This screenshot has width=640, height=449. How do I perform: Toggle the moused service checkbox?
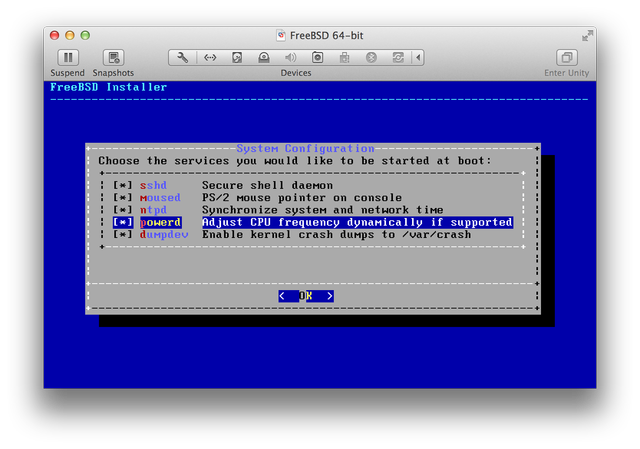123,198
